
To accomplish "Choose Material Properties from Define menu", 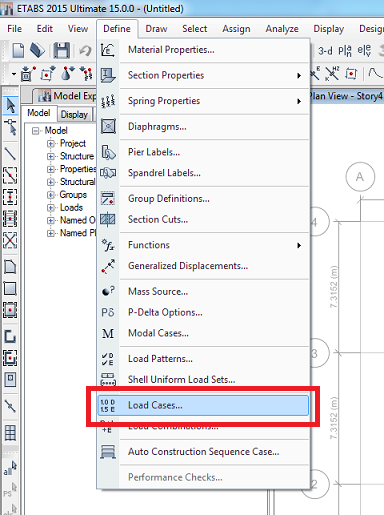I will click(204, 50).
